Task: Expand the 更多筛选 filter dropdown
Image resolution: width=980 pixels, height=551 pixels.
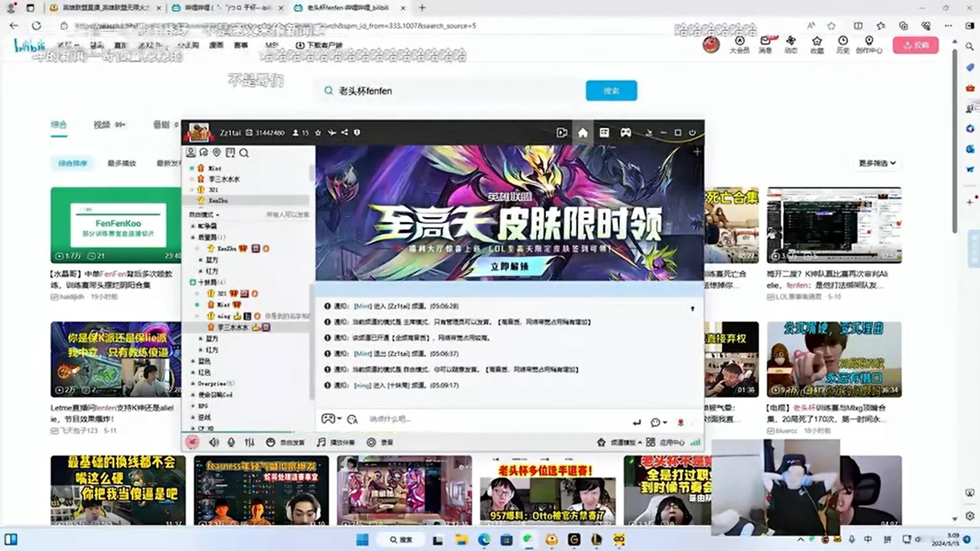Action: (877, 163)
